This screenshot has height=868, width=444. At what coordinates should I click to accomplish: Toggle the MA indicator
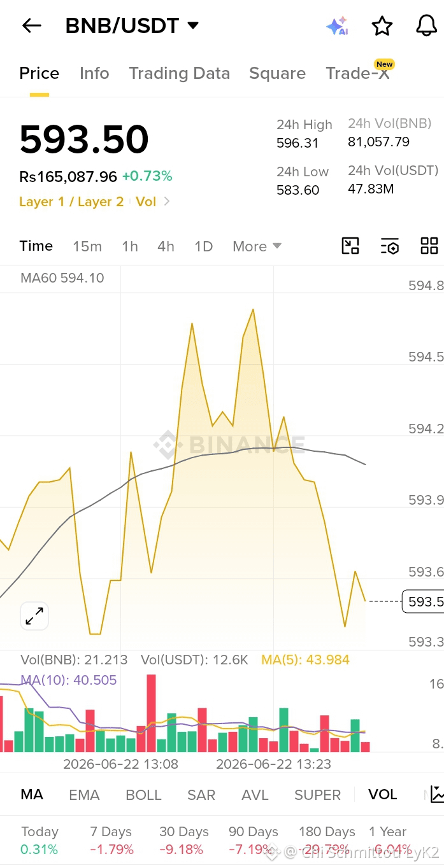tap(32, 794)
